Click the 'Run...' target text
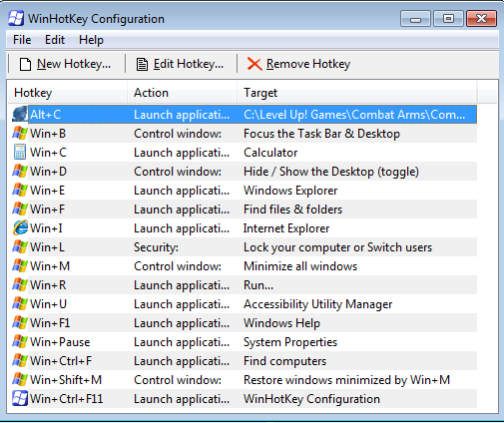504x423 pixels. pyautogui.click(x=258, y=285)
